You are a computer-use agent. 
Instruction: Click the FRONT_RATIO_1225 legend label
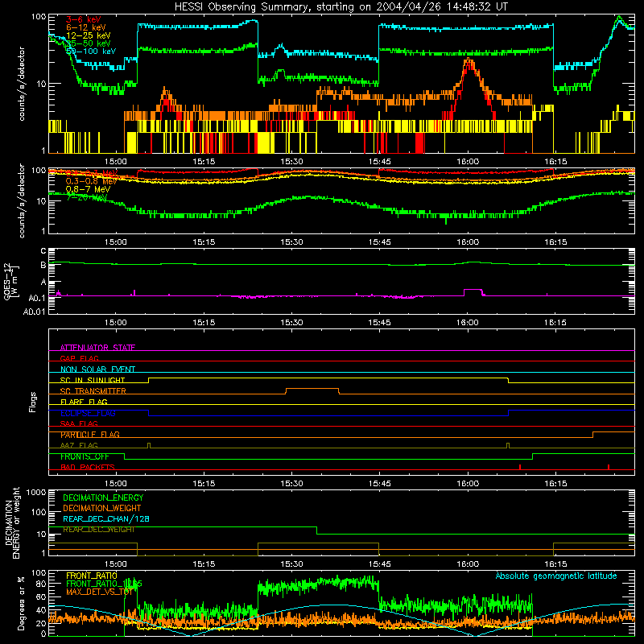point(104,584)
